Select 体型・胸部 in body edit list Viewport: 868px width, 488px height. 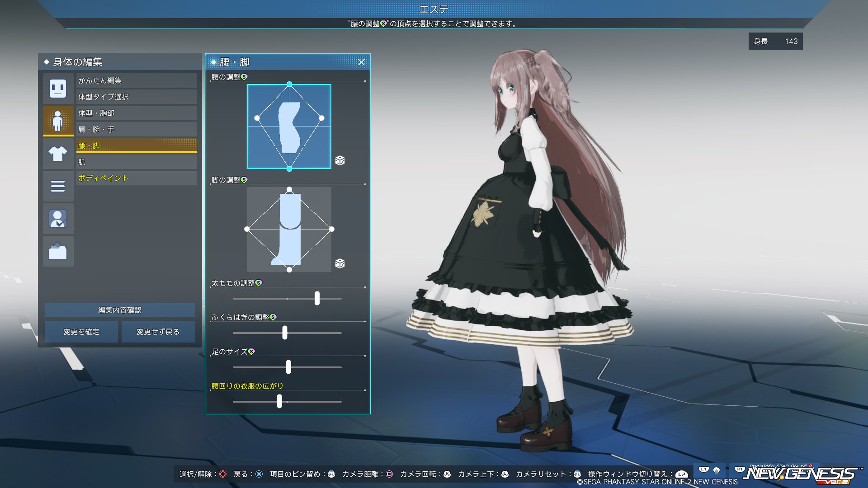click(x=136, y=113)
